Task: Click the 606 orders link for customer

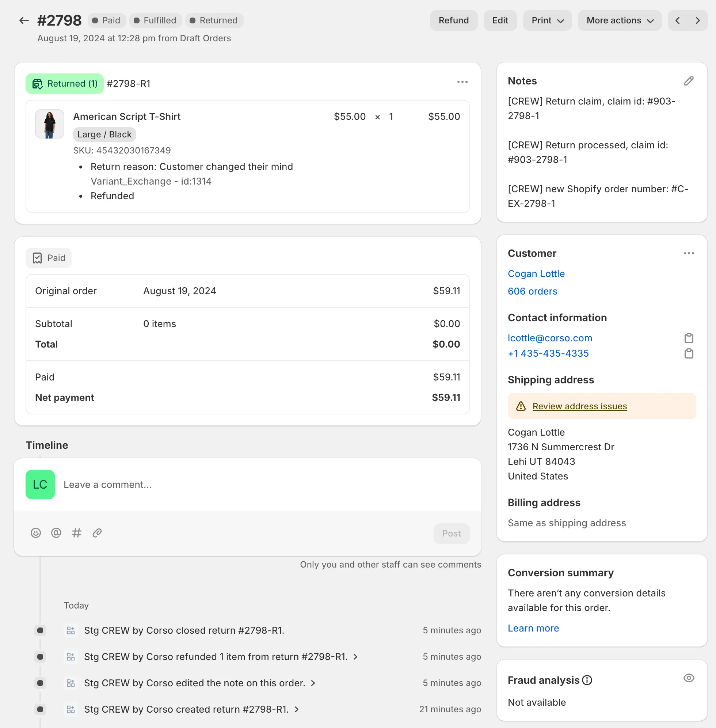Action: click(x=533, y=291)
